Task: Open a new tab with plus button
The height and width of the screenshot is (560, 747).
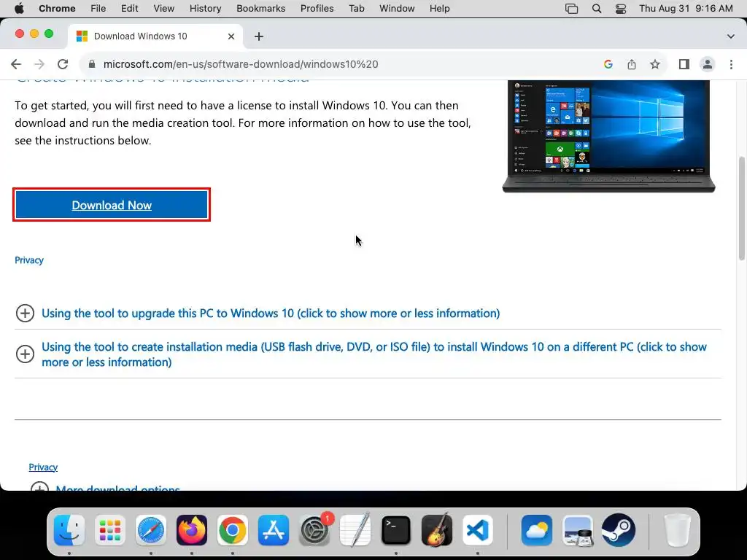Action: (259, 36)
